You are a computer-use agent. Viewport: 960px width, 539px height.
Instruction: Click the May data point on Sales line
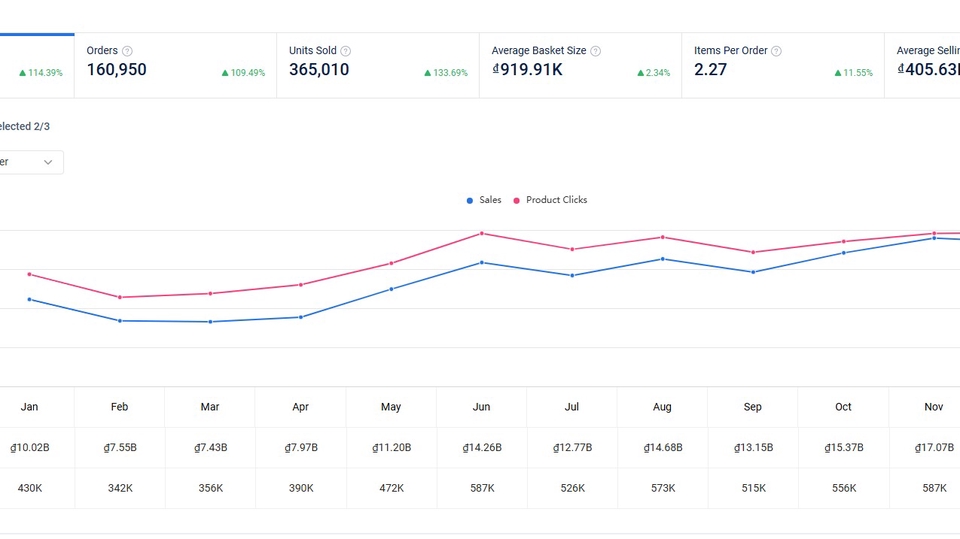pyautogui.click(x=391, y=289)
